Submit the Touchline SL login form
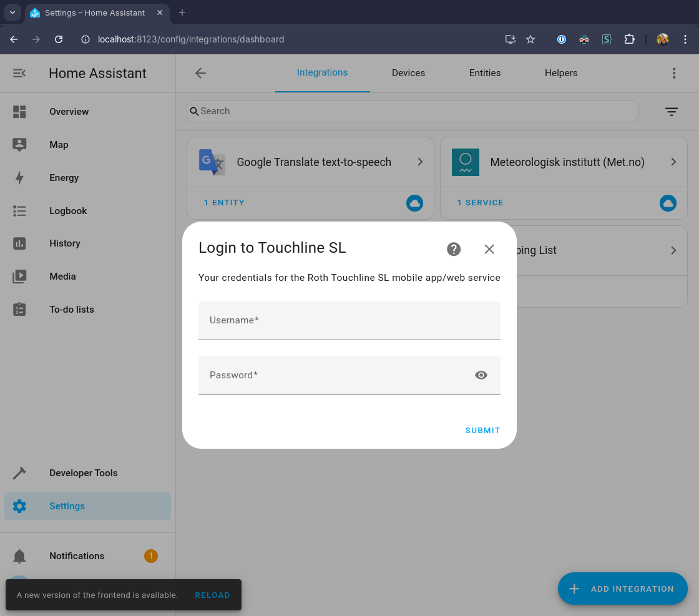Screen dimensions: 699x616 point(482,430)
